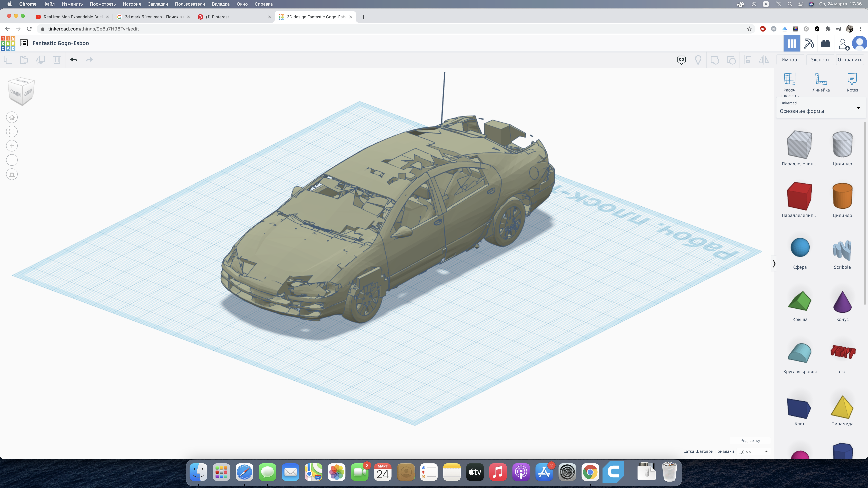Select the red box shape
The height and width of the screenshot is (488, 868).
pyautogui.click(x=799, y=196)
